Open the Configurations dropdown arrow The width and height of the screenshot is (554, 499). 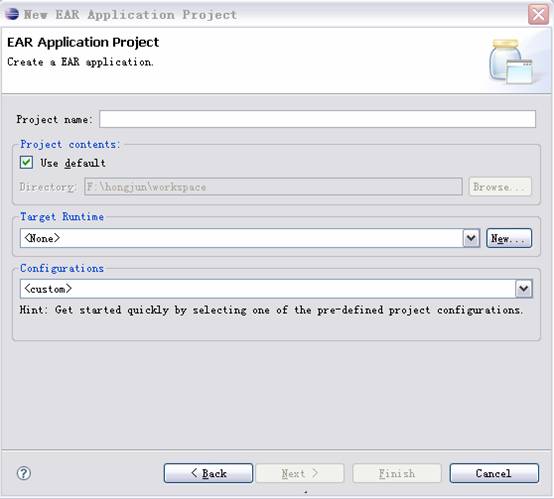tap(524, 289)
